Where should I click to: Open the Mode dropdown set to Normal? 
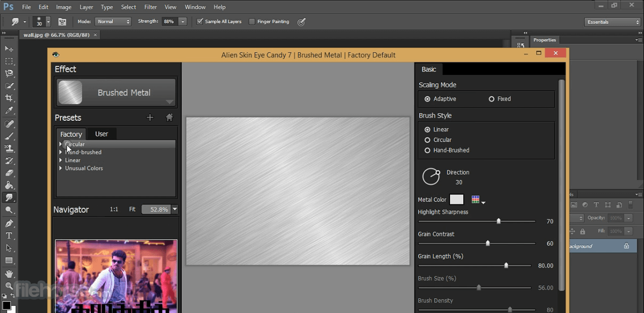pos(113,21)
